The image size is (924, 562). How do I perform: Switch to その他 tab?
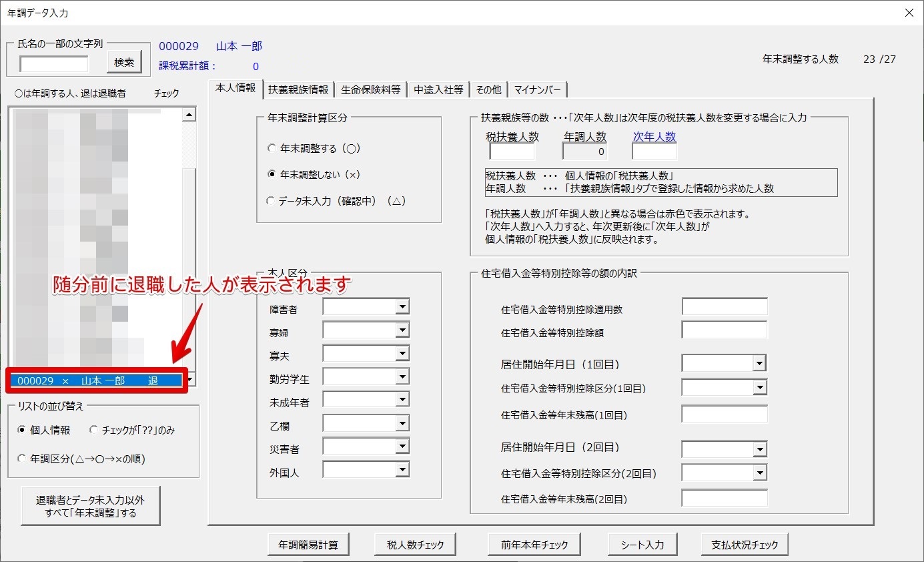488,89
